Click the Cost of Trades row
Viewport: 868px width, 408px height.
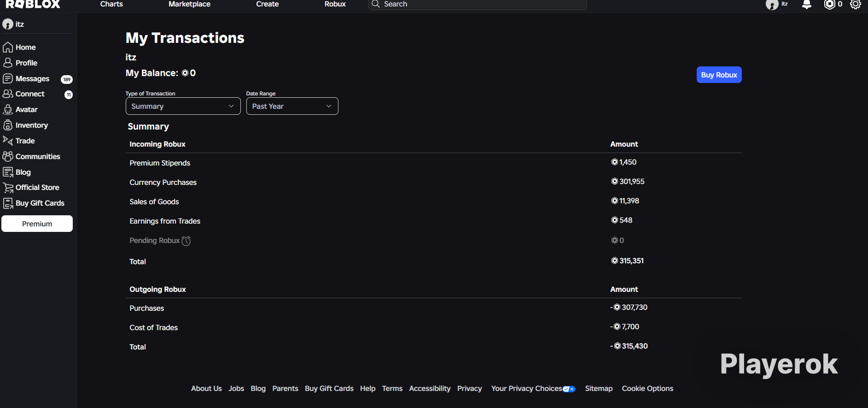point(434,327)
